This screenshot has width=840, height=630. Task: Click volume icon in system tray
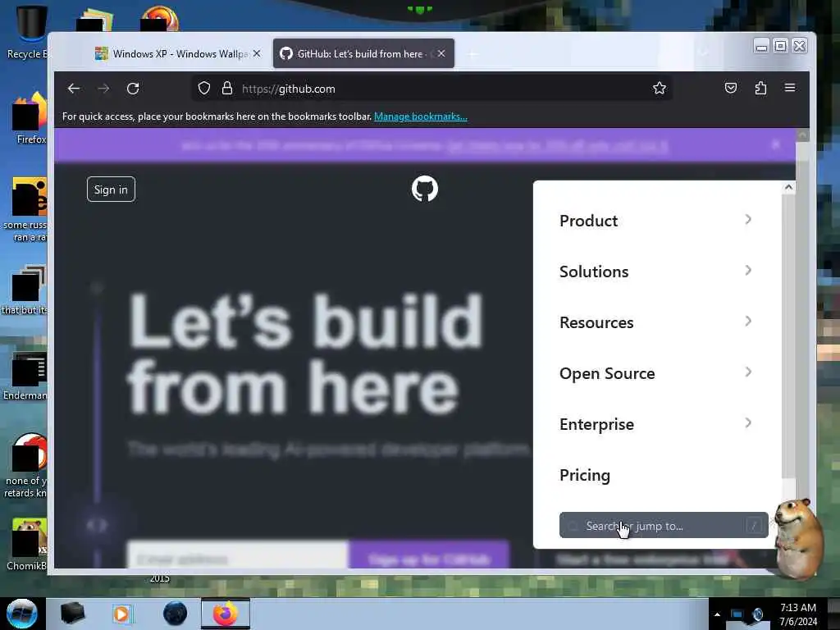pyautogui.click(x=758, y=614)
